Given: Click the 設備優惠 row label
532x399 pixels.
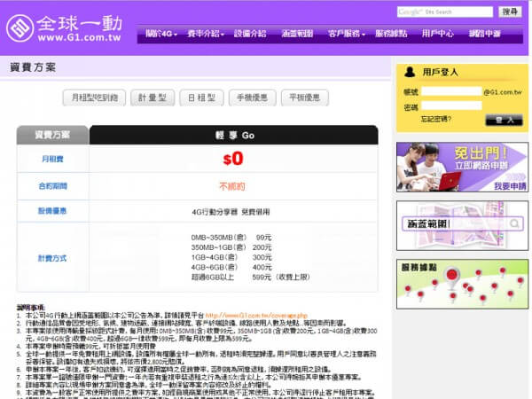Looking at the screenshot, I should tap(52, 211).
